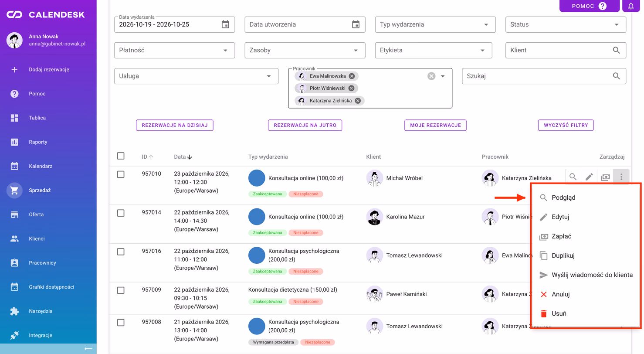
Task: Click the Szukaj search field
Action: coord(544,76)
